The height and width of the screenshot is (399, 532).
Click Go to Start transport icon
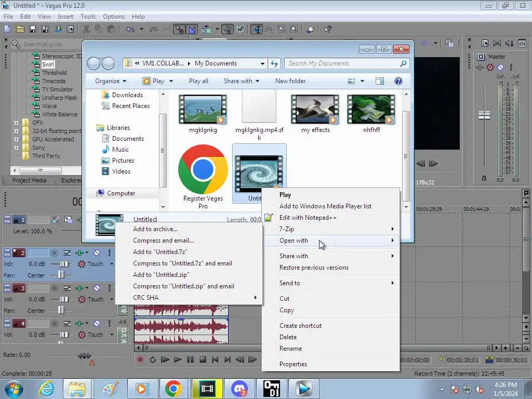[x=215, y=360]
